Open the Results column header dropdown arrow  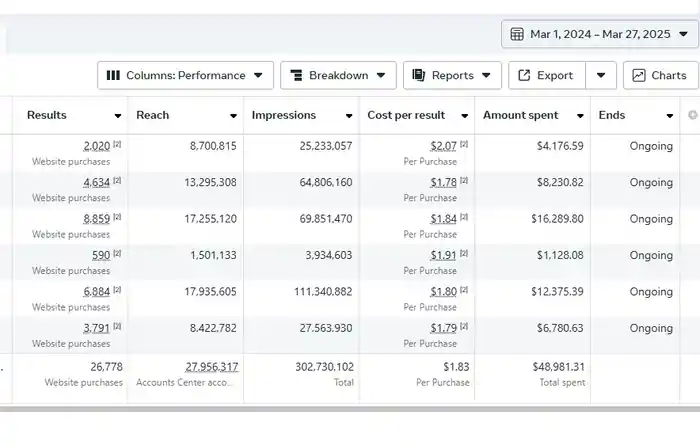click(x=117, y=116)
